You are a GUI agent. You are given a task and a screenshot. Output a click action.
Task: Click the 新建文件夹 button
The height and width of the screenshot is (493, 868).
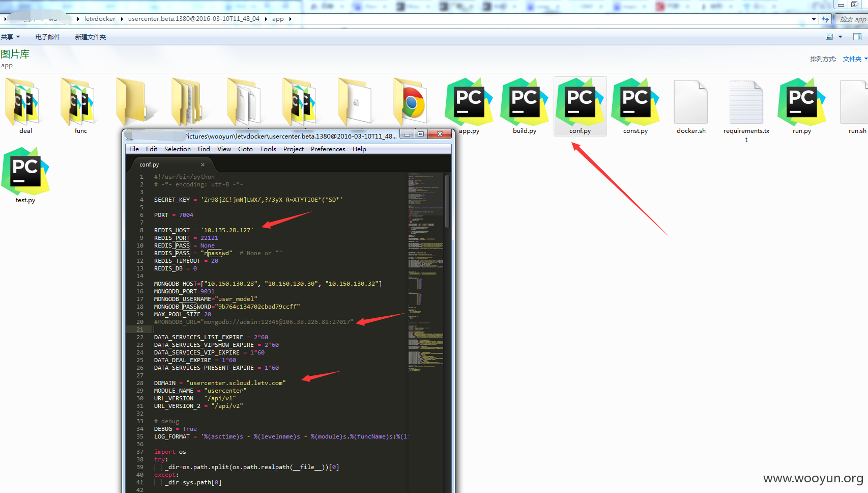(91, 37)
